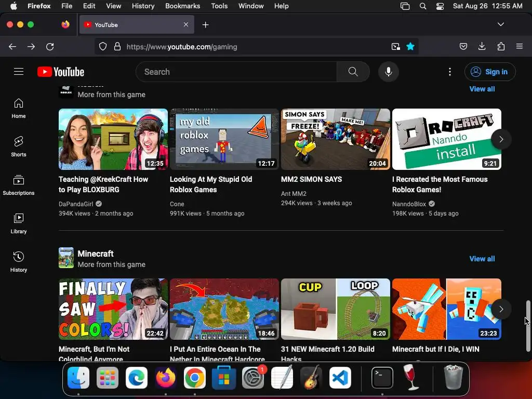
Task: Open Teaching @KreekCraft Bloxburg video thumbnail
Action: pos(113,139)
